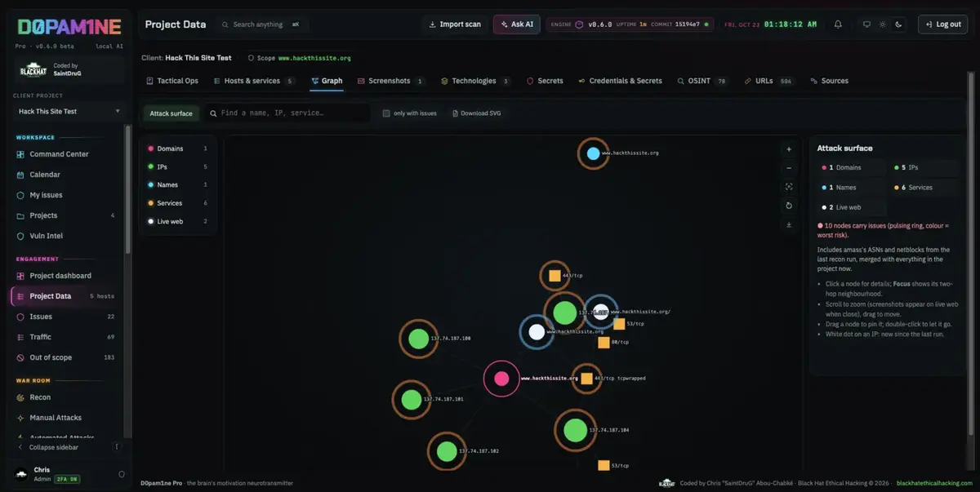Select IP node 137.74.187.101
This screenshot has width=980, height=492.
412,400
